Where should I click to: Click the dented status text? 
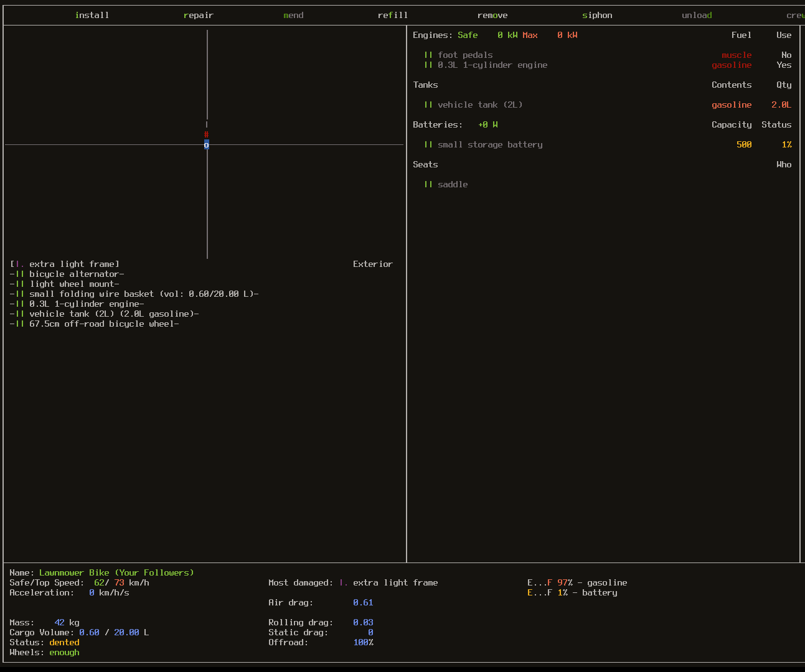pyautogui.click(x=64, y=643)
